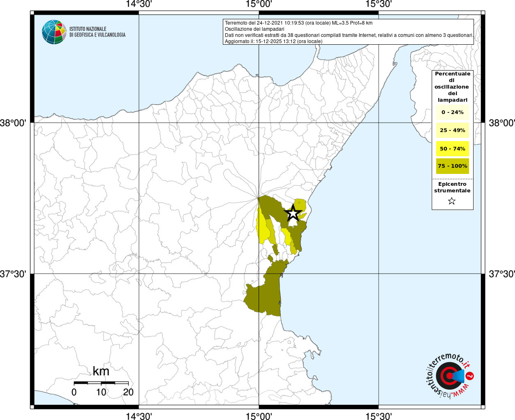Viewport: 515px width, 420px height.
Task: Click the black-and-white scale bar
Action: tap(101, 383)
